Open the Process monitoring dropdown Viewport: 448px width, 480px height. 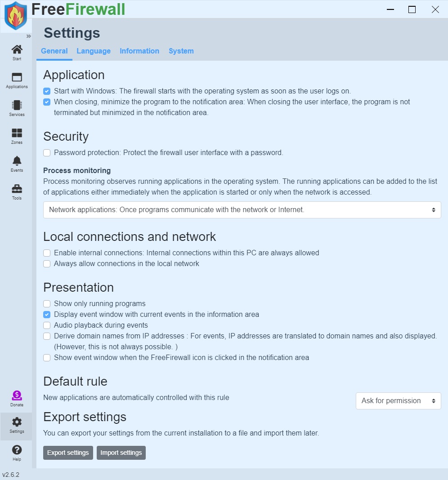[x=242, y=210]
